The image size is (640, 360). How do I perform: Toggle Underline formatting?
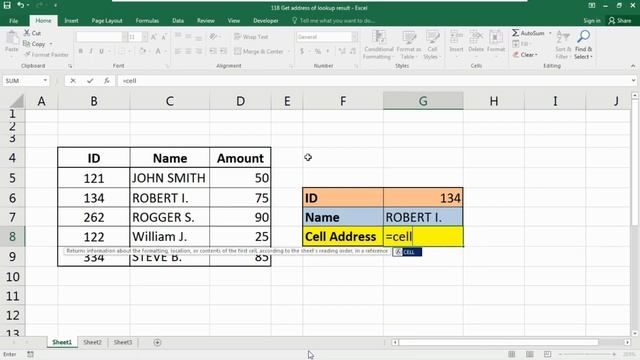[x=101, y=51]
